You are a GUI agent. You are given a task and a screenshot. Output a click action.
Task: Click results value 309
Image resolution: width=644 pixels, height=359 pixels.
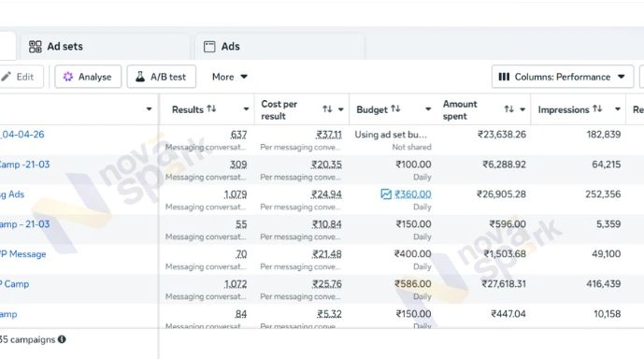click(238, 165)
